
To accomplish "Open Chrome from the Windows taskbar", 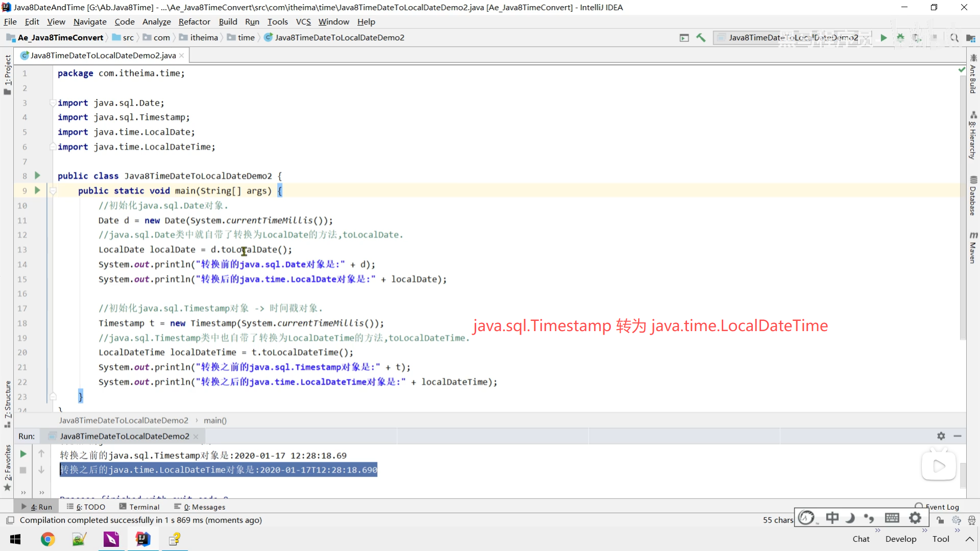I will click(48, 539).
